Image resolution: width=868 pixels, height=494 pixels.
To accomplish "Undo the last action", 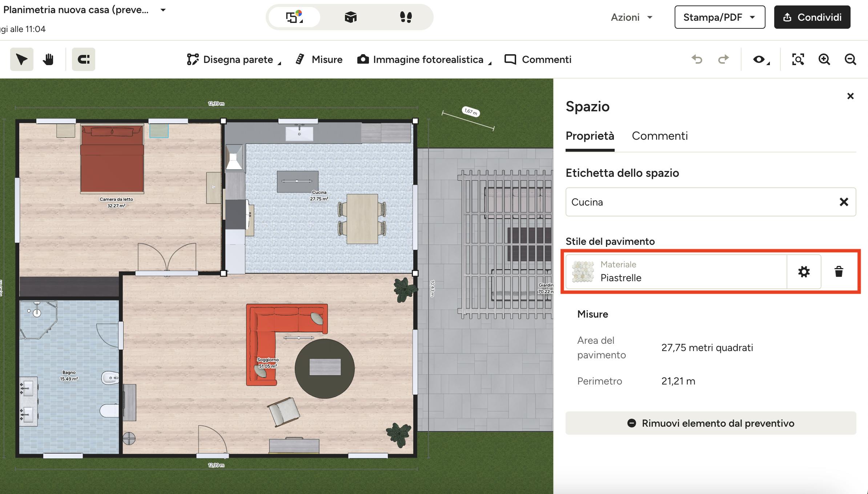I will [697, 59].
